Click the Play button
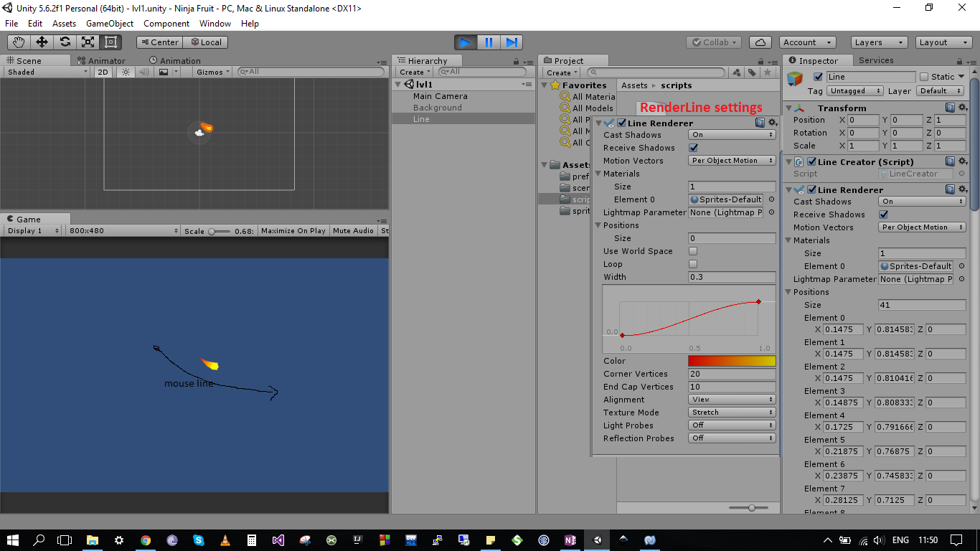The height and width of the screenshot is (551, 980). [x=466, y=42]
